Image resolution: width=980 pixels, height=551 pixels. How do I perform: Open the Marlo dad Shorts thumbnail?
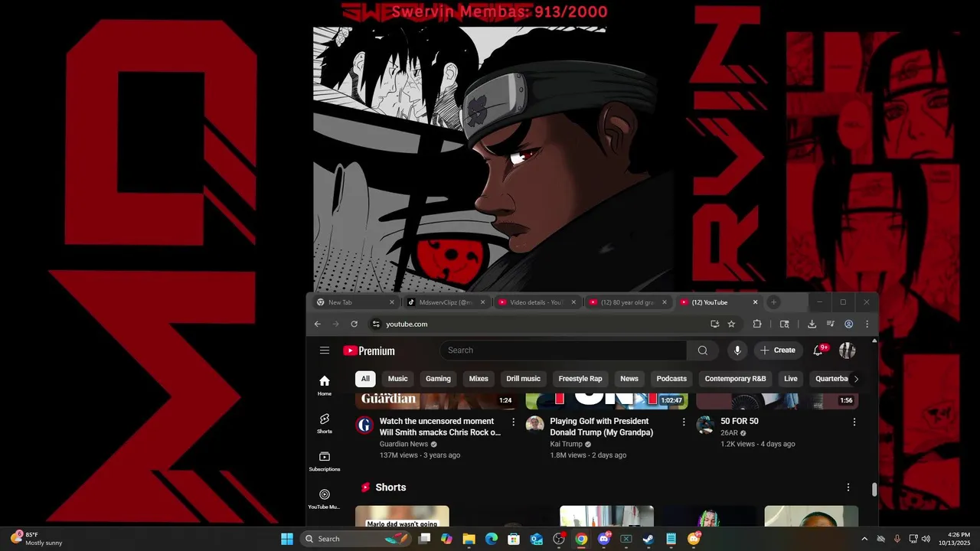402,516
